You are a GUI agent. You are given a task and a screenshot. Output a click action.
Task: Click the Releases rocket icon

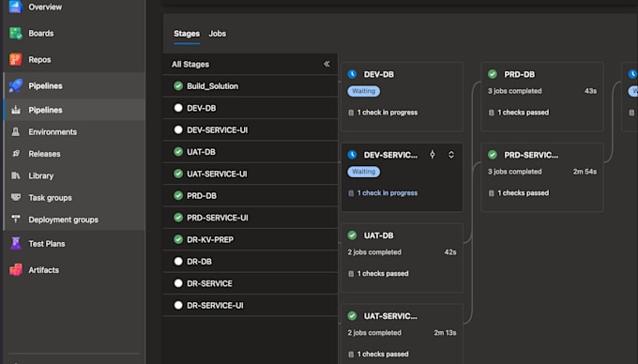point(15,154)
